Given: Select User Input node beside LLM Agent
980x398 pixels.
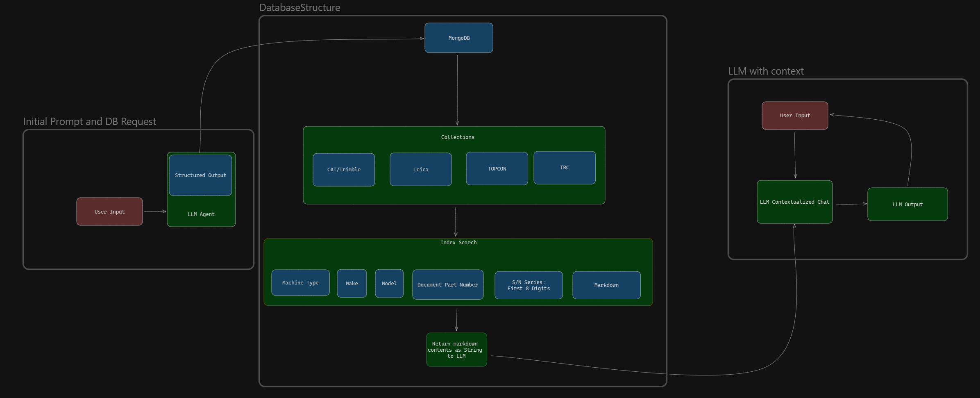Looking at the screenshot, I should (x=109, y=212).
